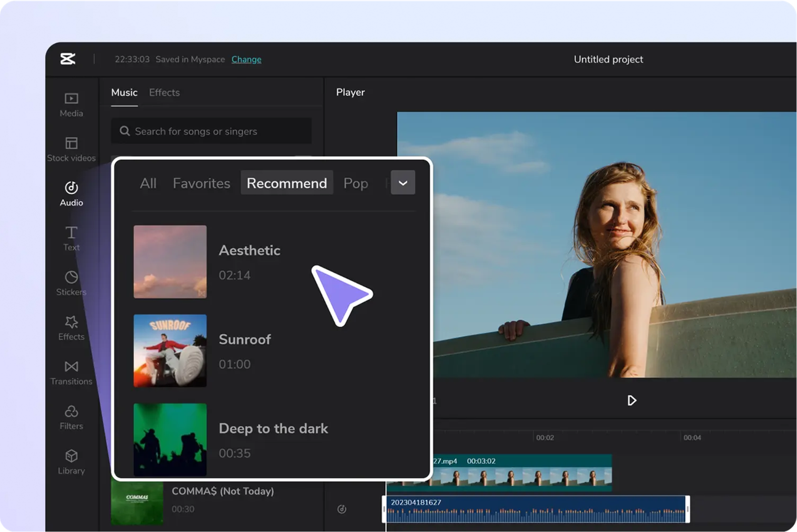
Task: Open the Media panel
Action: [x=71, y=105]
